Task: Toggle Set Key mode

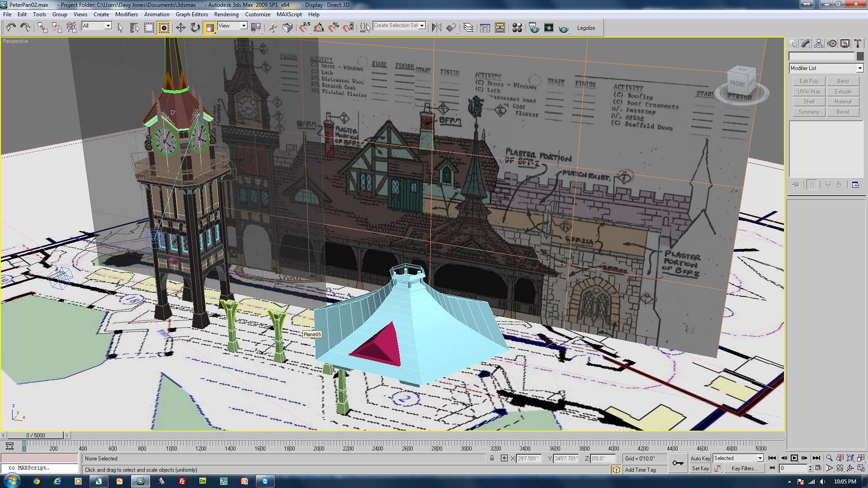Action: click(x=700, y=469)
